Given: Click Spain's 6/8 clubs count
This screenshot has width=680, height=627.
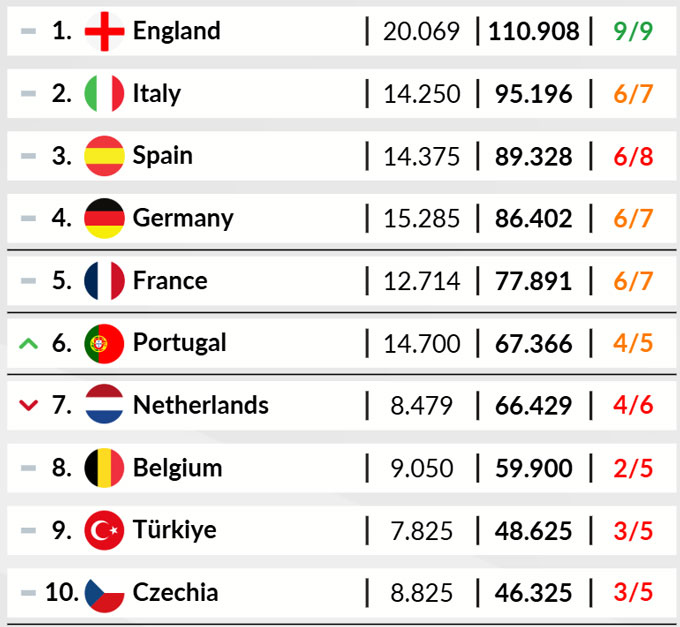Looking at the screenshot, I should (x=632, y=156).
